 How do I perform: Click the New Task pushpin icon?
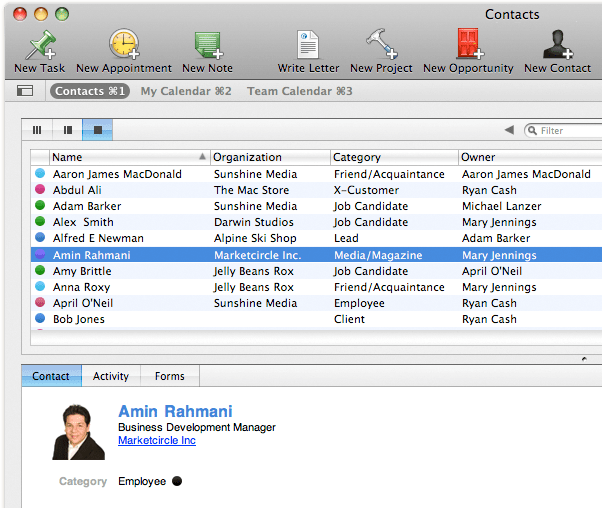click(40, 46)
